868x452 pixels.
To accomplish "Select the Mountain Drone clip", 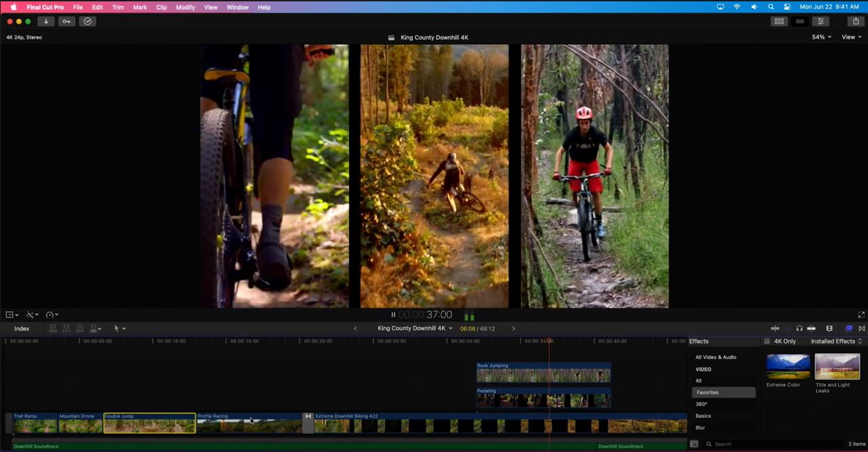I will (x=80, y=424).
